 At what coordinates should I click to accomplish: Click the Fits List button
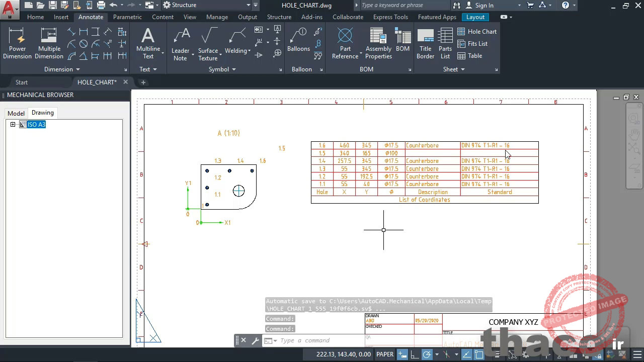point(472,44)
